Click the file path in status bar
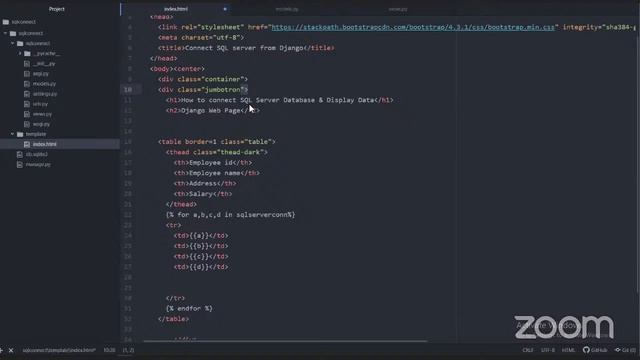640x360 pixels. pos(59,350)
